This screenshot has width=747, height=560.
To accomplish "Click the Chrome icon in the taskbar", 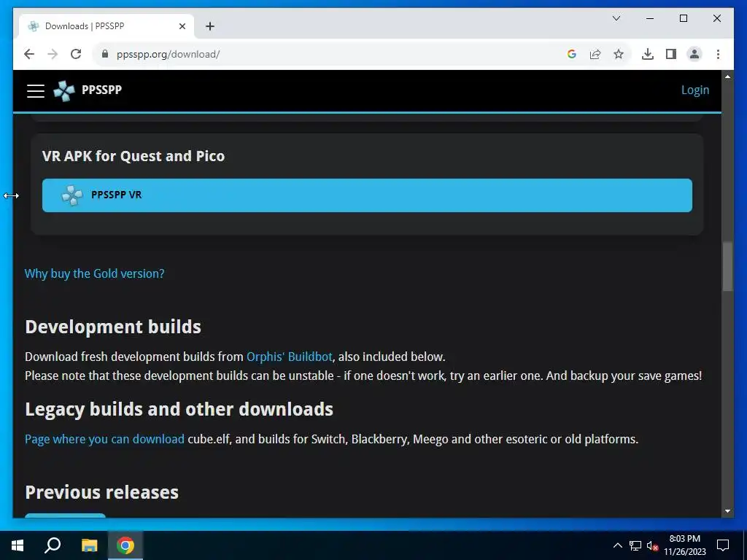I will coord(125,545).
